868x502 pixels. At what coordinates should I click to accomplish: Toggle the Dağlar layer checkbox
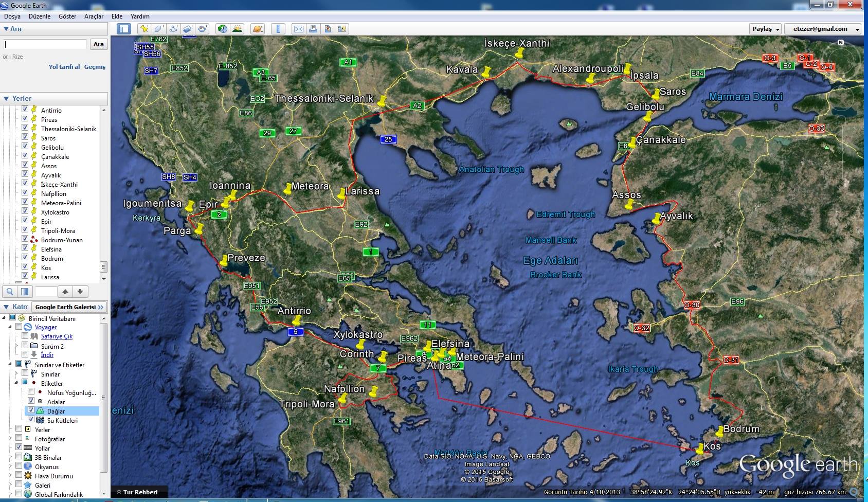pos(31,410)
